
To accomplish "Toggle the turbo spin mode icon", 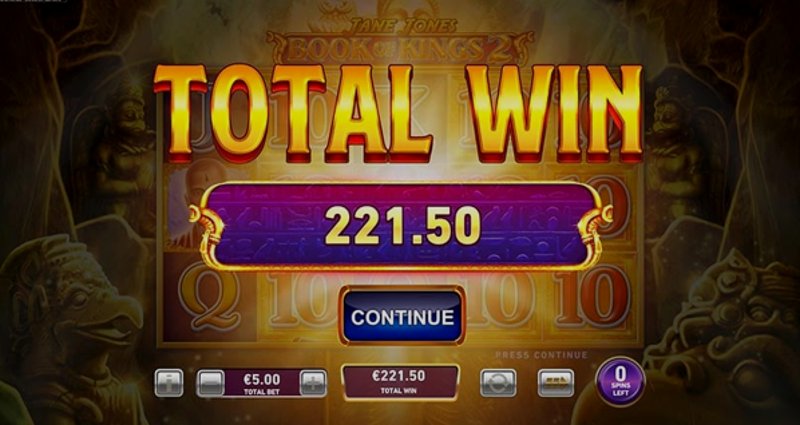I will [x=556, y=383].
